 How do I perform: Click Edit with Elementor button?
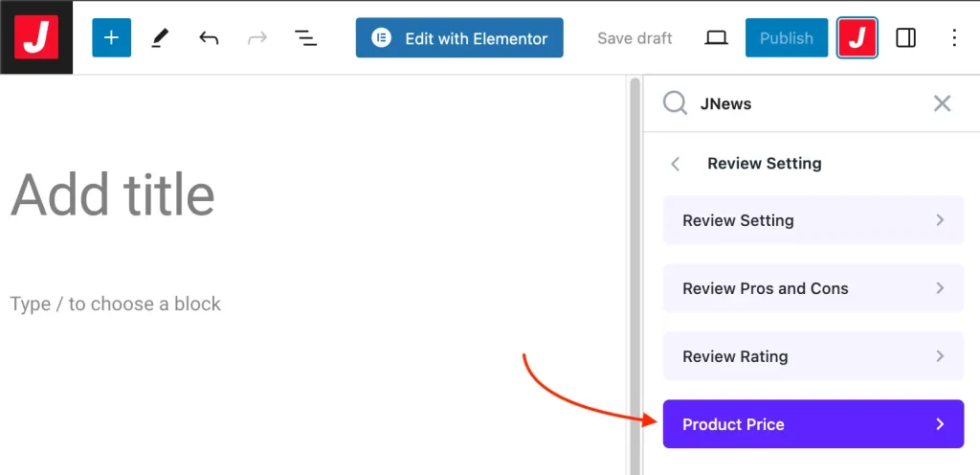[x=459, y=38]
